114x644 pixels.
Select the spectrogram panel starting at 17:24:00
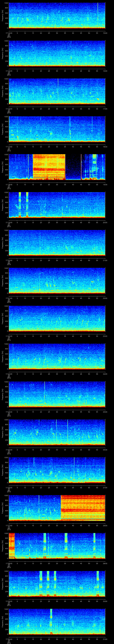tap(57, 394)
